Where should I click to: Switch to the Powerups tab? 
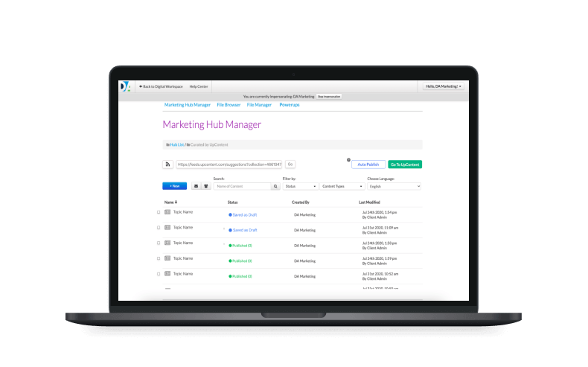289,105
